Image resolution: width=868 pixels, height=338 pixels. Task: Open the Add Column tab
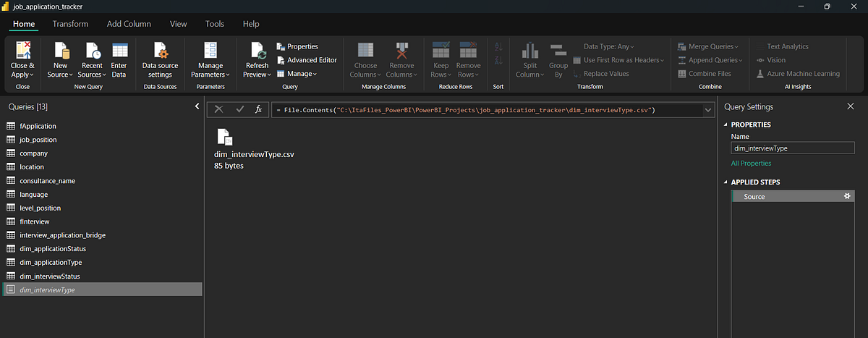(129, 24)
